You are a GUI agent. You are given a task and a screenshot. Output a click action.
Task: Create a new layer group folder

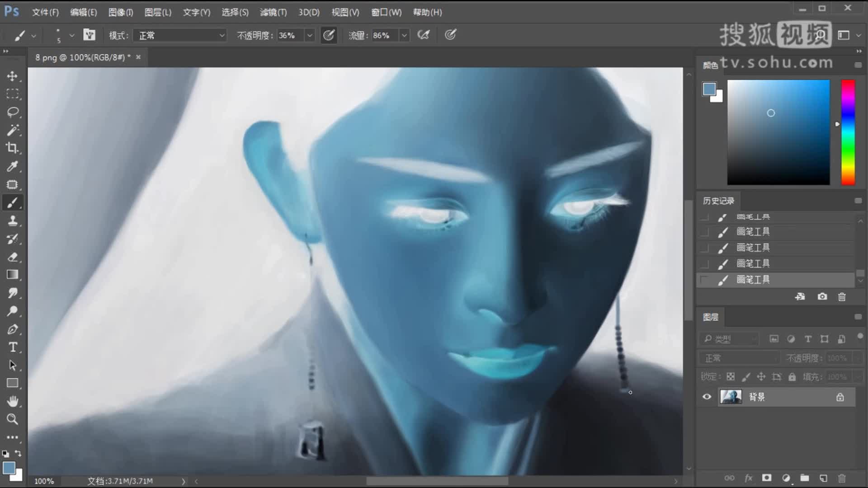tap(805, 478)
